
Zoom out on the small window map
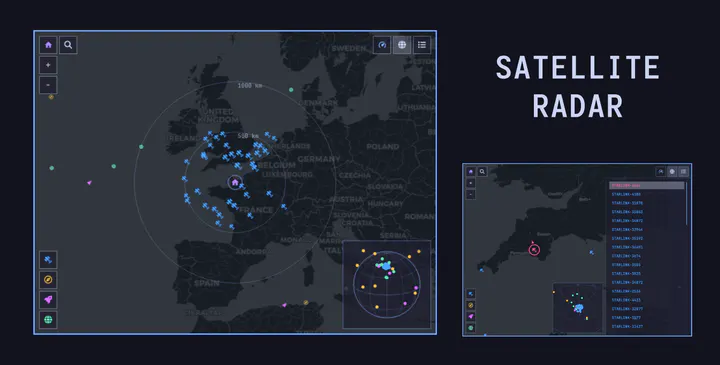pos(471,194)
